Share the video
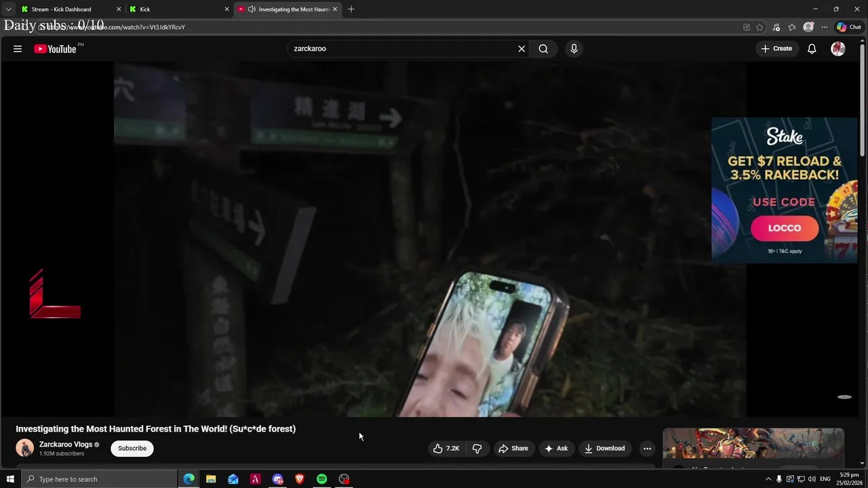Image resolution: width=868 pixels, height=488 pixels. click(x=513, y=448)
